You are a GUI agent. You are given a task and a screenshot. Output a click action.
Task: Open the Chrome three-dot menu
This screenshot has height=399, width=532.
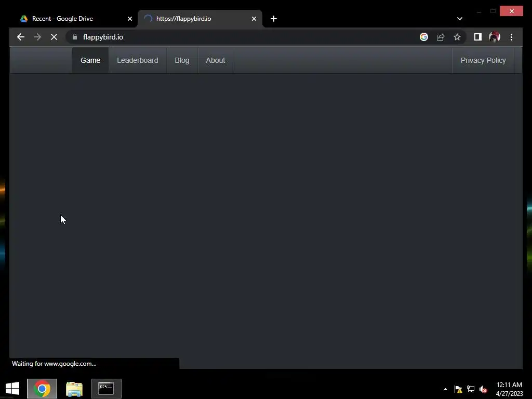[511, 37]
